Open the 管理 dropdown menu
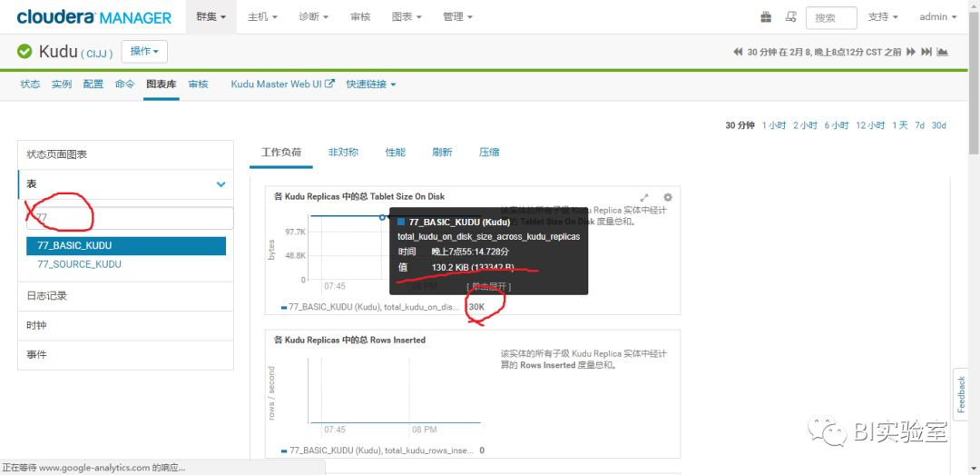980x475 pixels. point(457,17)
